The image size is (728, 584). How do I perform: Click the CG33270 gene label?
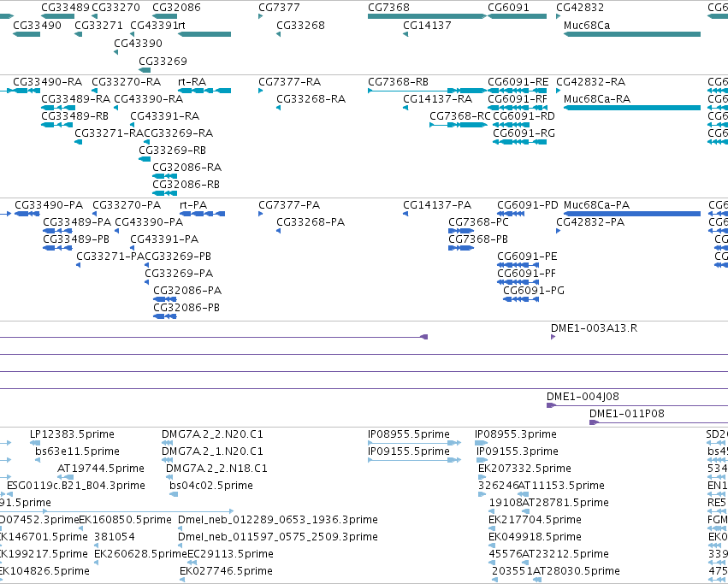pos(115,8)
